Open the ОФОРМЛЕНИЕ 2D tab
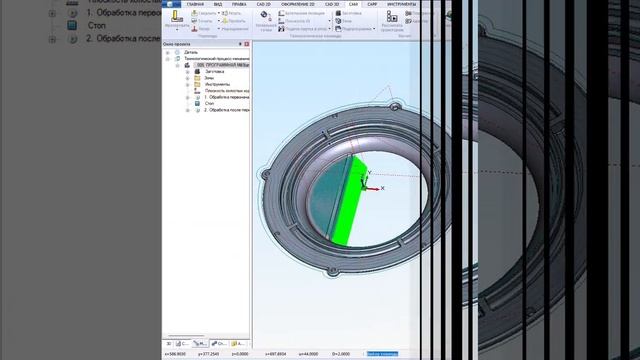Screen dimensions: 640x360 298,4
